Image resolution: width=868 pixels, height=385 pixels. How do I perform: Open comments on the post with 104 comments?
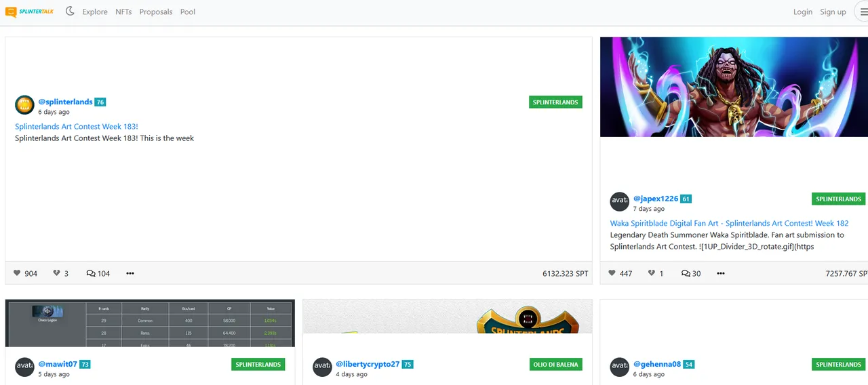point(98,273)
